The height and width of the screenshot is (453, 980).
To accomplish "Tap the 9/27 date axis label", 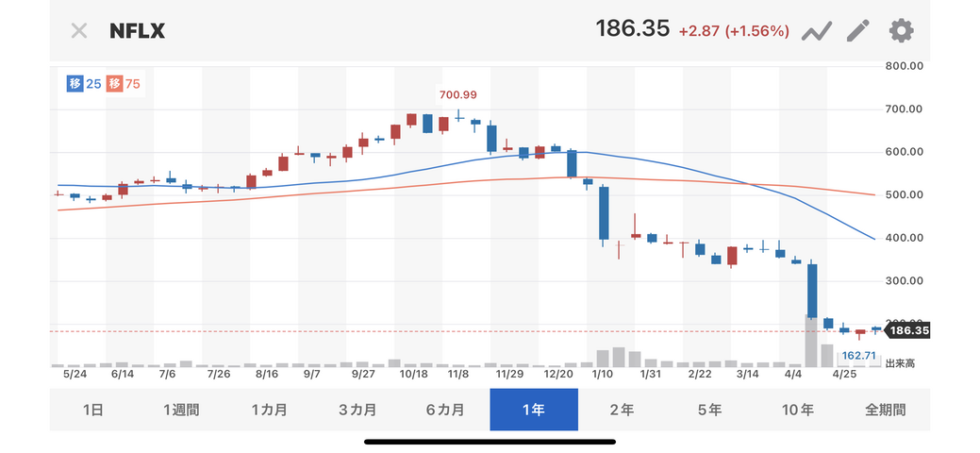I will [x=363, y=374].
